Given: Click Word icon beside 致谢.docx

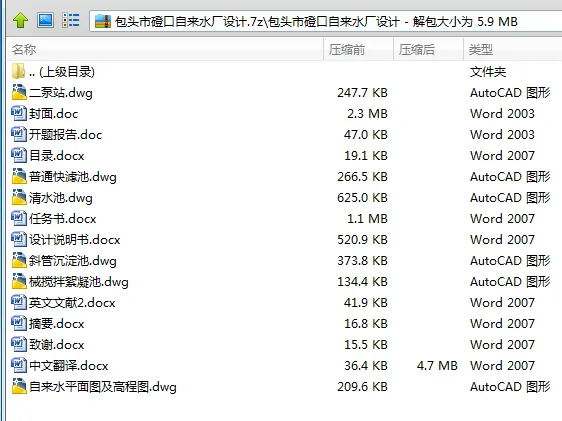Looking at the screenshot, I should (x=19, y=345).
